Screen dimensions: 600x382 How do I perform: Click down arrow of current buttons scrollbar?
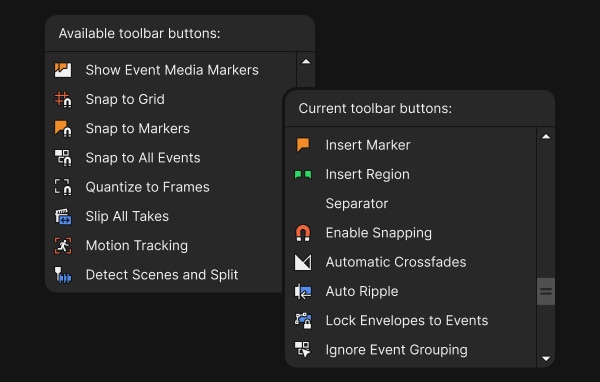coord(546,359)
